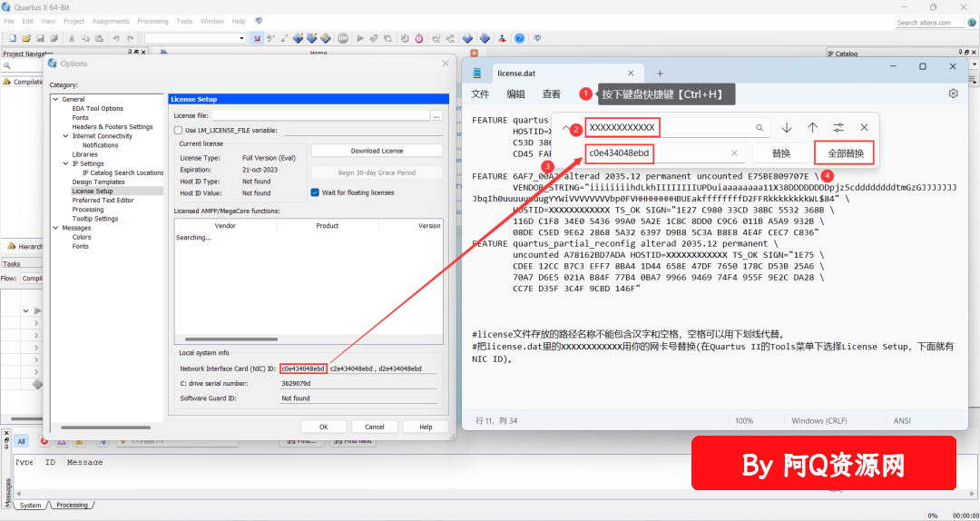This screenshot has width=980, height=521.
Task: Open Notepad 文件 menu
Action: pyautogui.click(x=480, y=93)
